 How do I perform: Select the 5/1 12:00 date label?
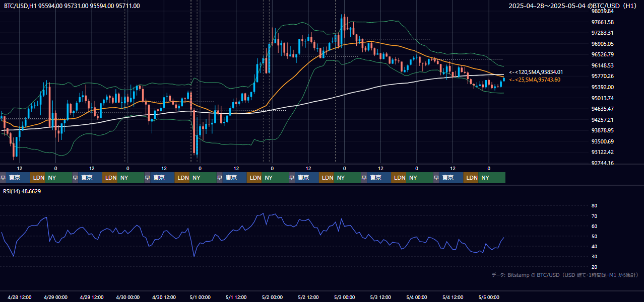[x=236, y=297]
